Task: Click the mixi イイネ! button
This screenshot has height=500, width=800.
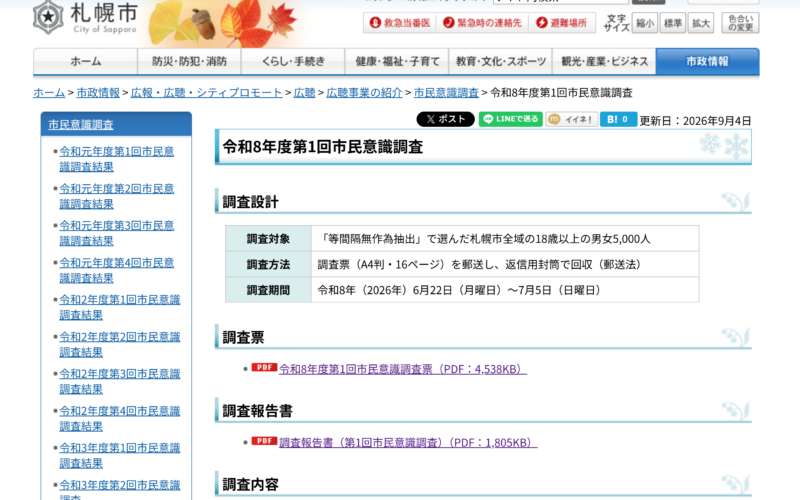Action: click(571, 119)
